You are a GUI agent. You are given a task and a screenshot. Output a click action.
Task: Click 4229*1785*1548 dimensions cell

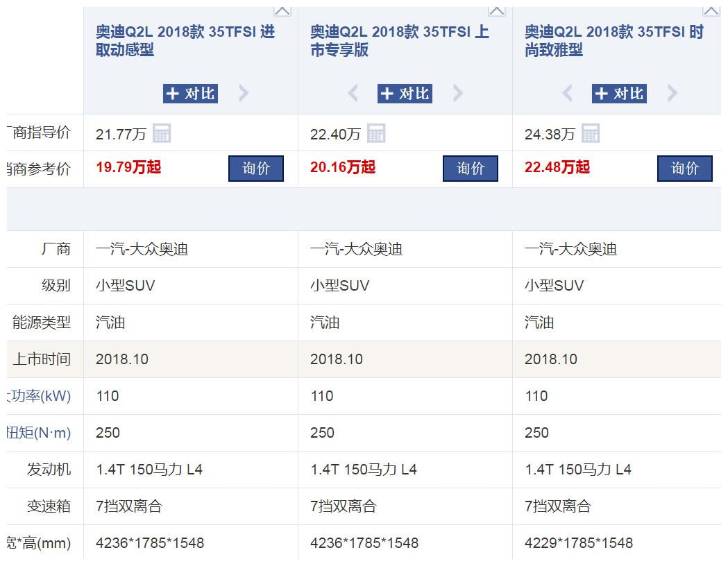click(x=579, y=542)
